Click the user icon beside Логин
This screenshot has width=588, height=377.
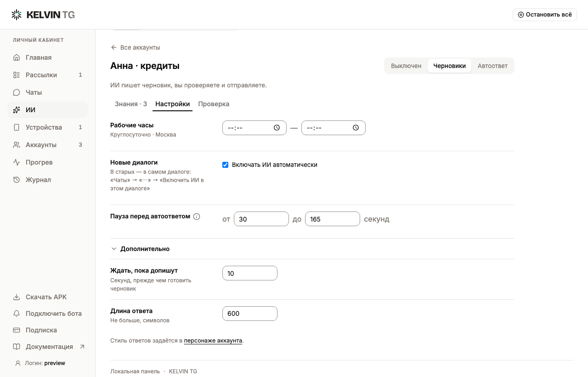pos(18,363)
